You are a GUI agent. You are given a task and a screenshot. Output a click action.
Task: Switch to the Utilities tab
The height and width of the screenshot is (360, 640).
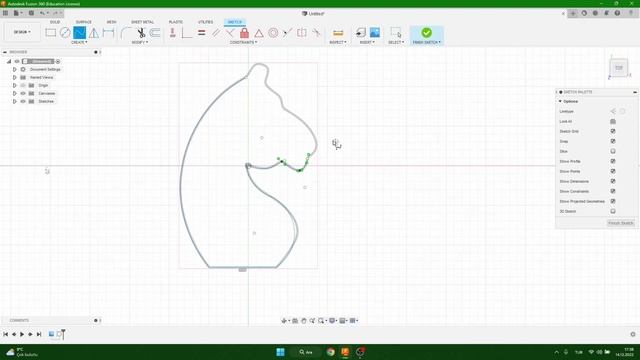point(205,22)
